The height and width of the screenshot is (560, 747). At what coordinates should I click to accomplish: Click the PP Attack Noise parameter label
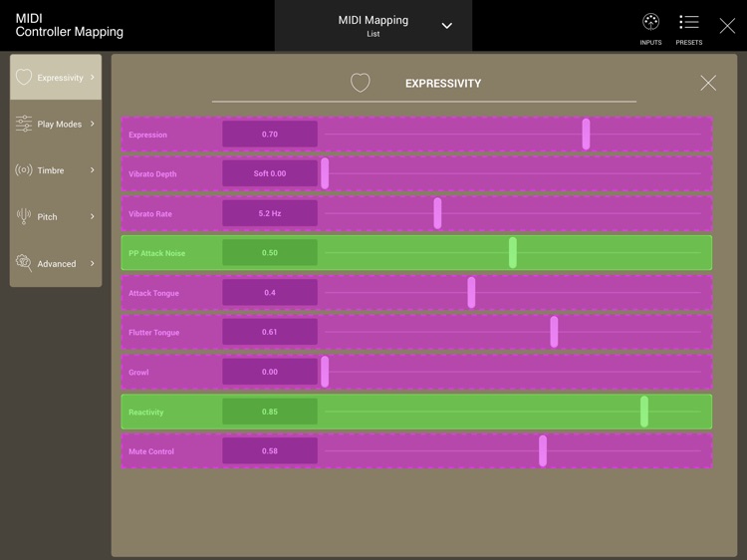pos(156,253)
